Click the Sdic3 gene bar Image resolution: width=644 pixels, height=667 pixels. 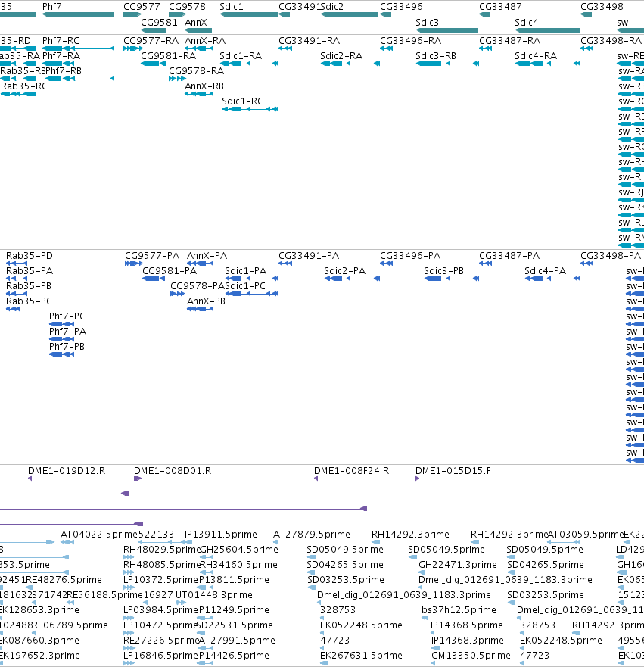coord(446,30)
